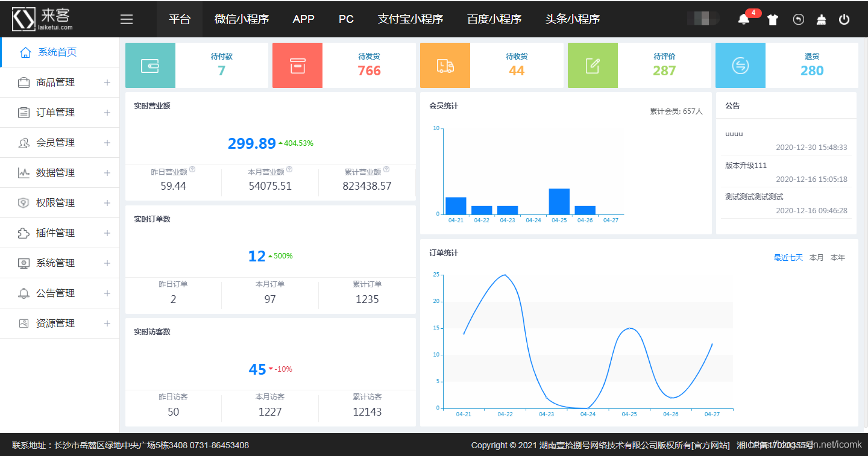
Task: Click the help icon next to 昨日营业额
Action: tap(192, 170)
